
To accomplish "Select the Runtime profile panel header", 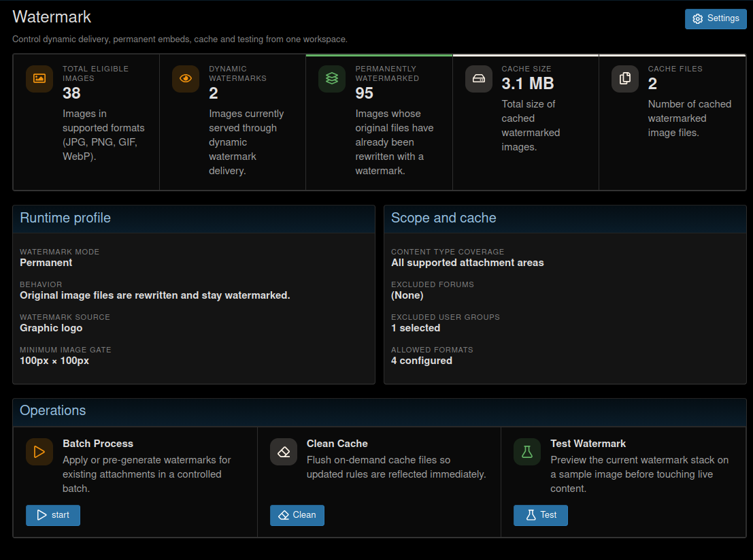I will click(x=194, y=218).
